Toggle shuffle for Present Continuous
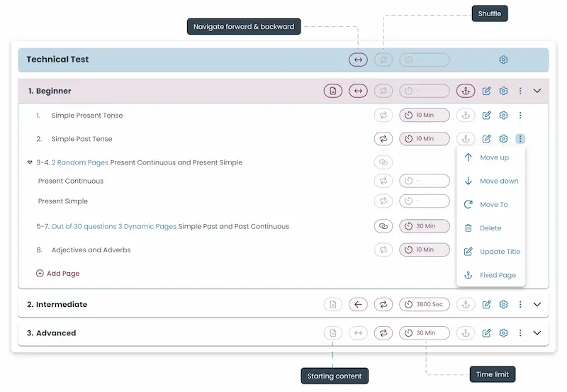567x392 pixels. [x=383, y=181]
